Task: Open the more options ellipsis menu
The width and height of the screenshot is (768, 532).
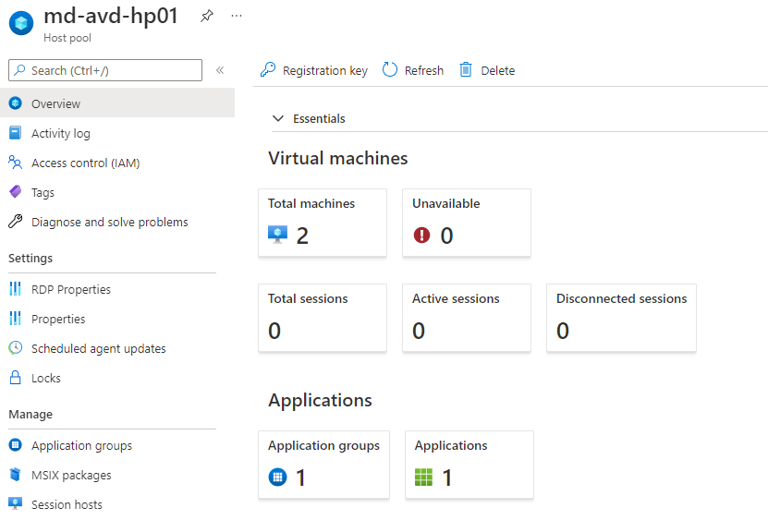Action: coord(237,17)
